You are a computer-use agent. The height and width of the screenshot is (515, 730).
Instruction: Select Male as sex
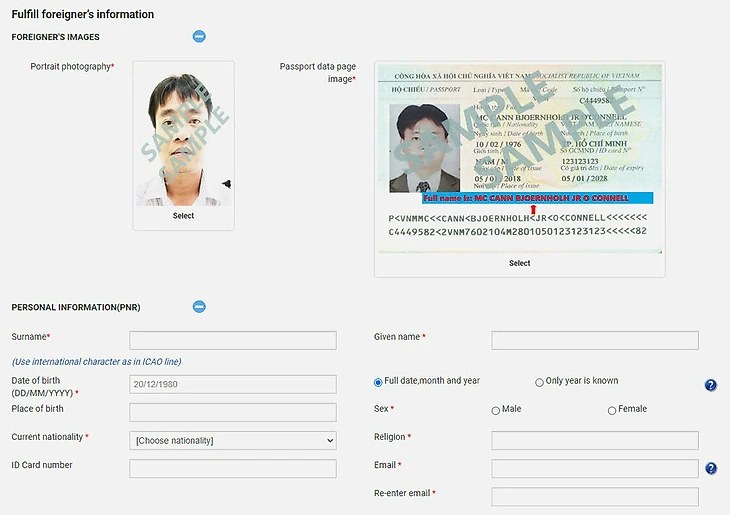(496, 410)
